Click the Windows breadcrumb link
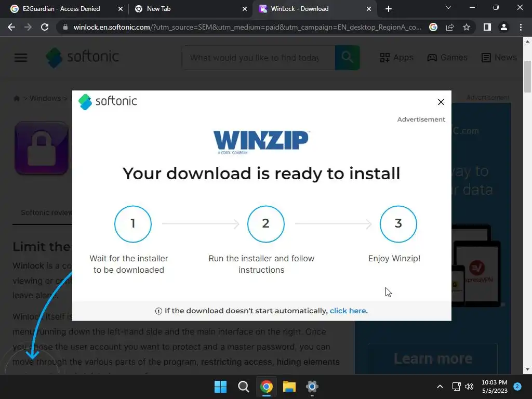The width and height of the screenshot is (532, 399). click(45, 98)
